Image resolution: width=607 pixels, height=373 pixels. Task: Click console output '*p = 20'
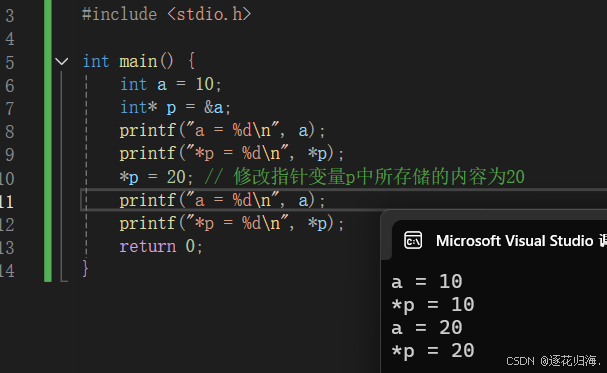(433, 351)
